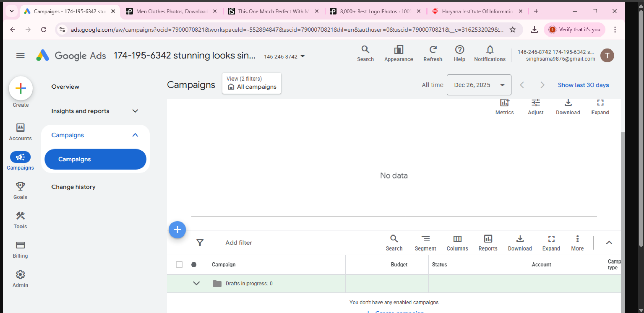Expand Insights and reports section
Image resolution: width=644 pixels, height=313 pixels.
pyautogui.click(x=135, y=111)
